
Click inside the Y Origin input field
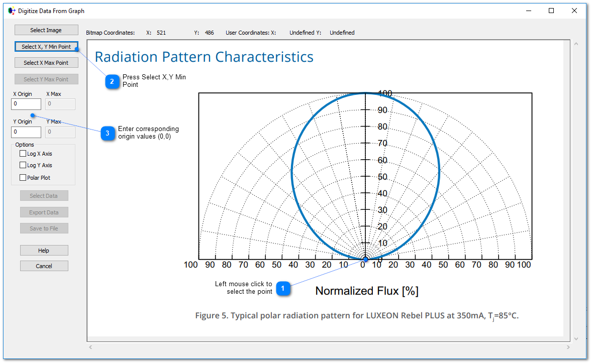pyautogui.click(x=26, y=132)
